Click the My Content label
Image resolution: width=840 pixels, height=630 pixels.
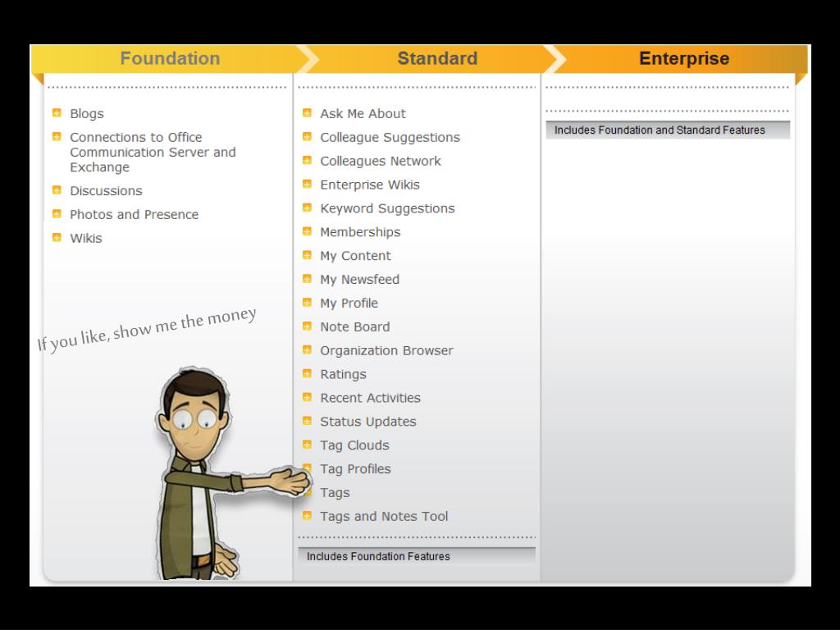pos(355,256)
